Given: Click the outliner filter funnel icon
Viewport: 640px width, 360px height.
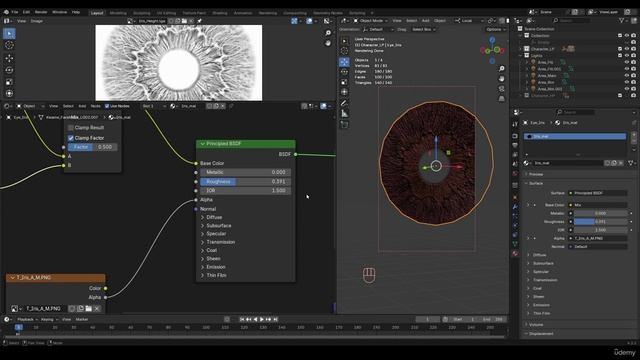Looking at the screenshot, I should tap(622, 20).
